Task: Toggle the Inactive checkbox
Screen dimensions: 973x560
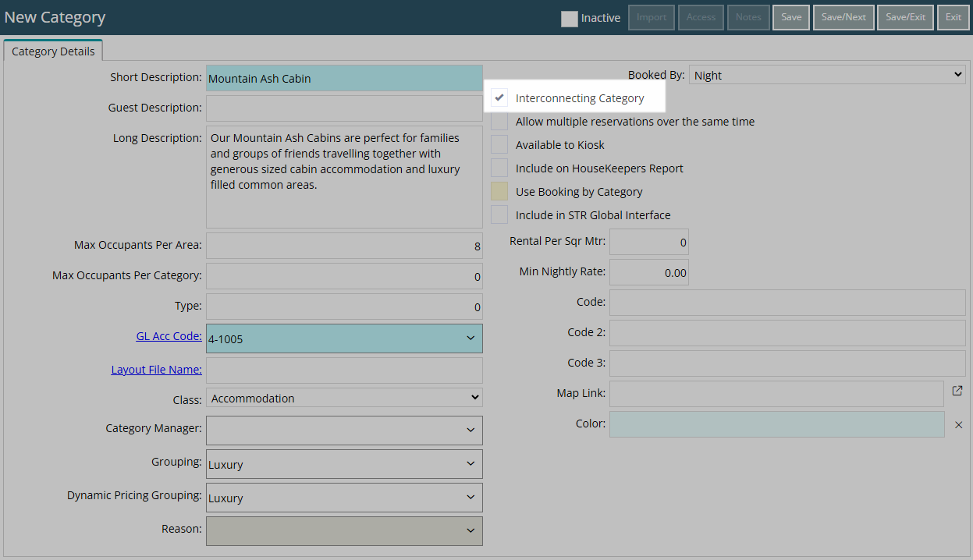Action: coord(570,19)
